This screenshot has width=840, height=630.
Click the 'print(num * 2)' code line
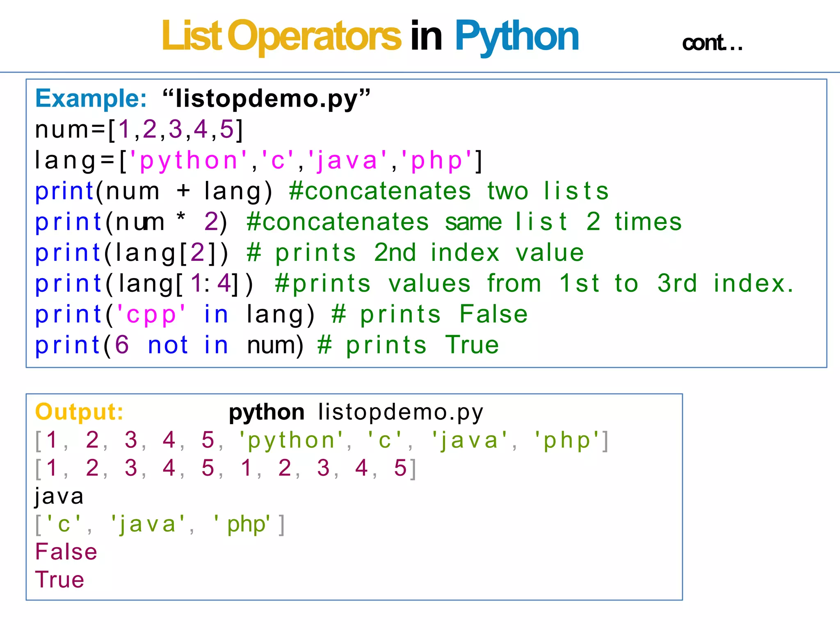[358, 222]
